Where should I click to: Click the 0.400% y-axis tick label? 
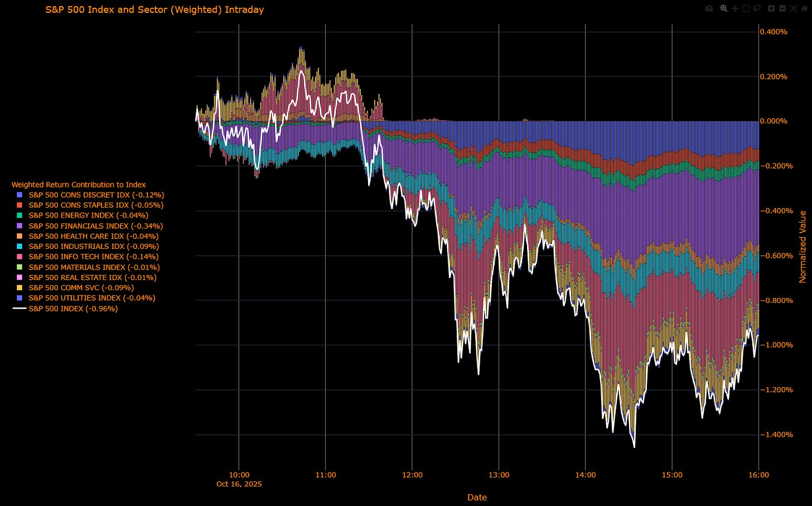[x=774, y=32]
